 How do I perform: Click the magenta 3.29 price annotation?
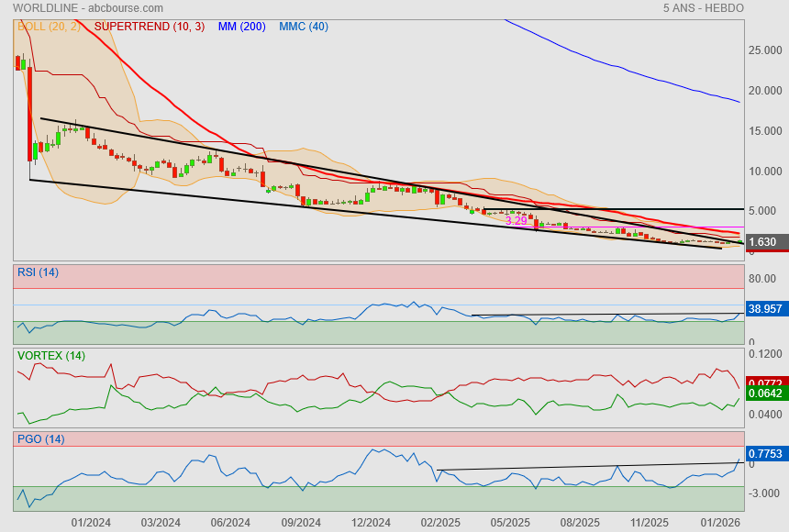517,221
